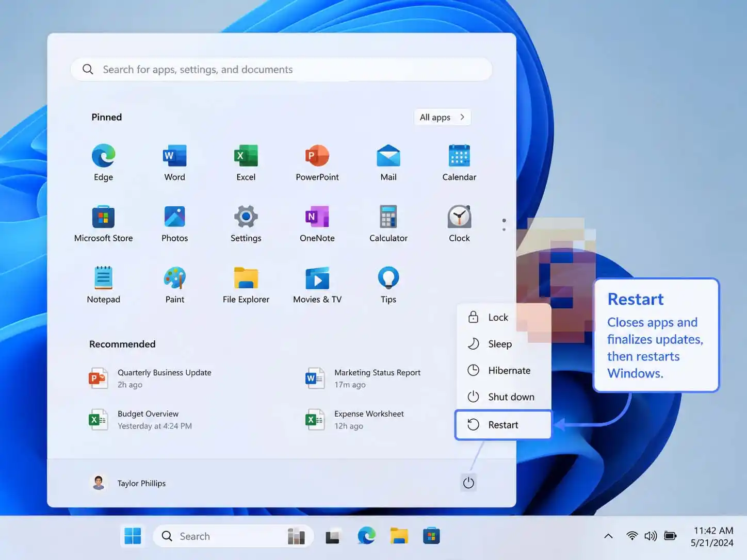
Task: Go to next page of pinned apps
Action: point(504,229)
